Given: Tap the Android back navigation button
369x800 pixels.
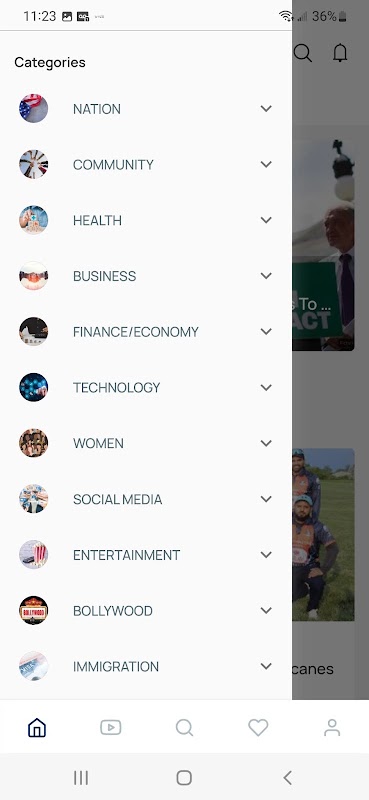Looking at the screenshot, I should pyautogui.click(x=287, y=778).
